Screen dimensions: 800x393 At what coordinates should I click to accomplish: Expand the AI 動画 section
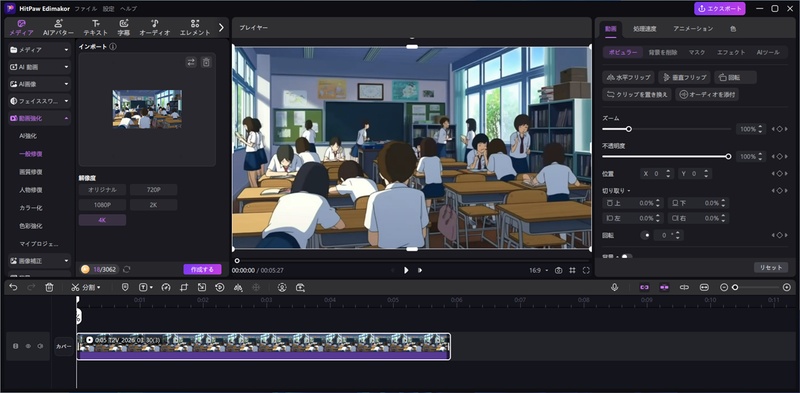(x=39, y=67)
